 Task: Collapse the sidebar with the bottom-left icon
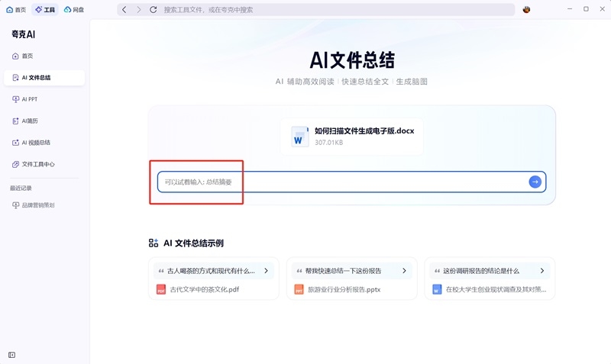coord(11,355)
